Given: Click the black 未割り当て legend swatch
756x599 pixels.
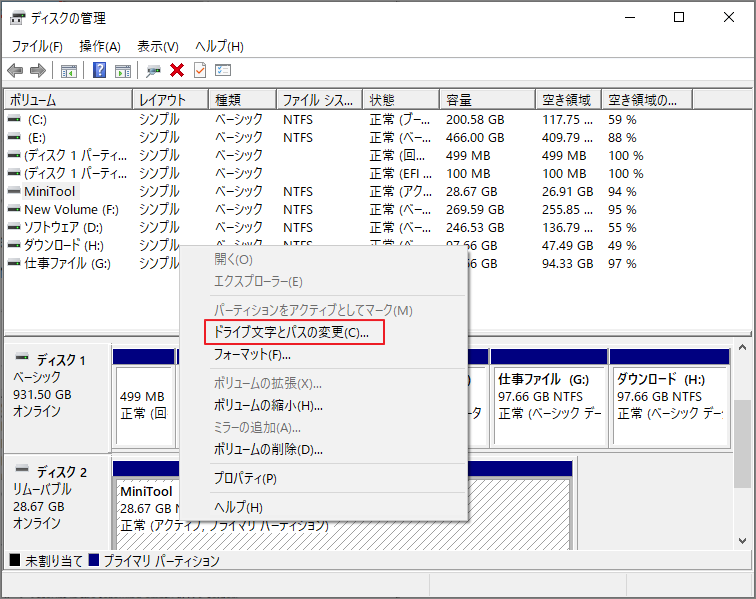Looking at the screenshot, I should point(15,560).
